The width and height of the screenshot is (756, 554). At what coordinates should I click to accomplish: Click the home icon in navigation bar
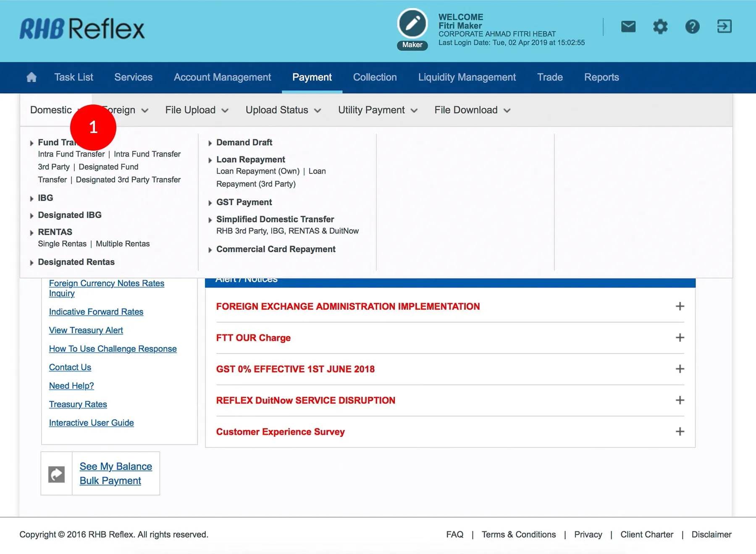[x=31, y=77]
